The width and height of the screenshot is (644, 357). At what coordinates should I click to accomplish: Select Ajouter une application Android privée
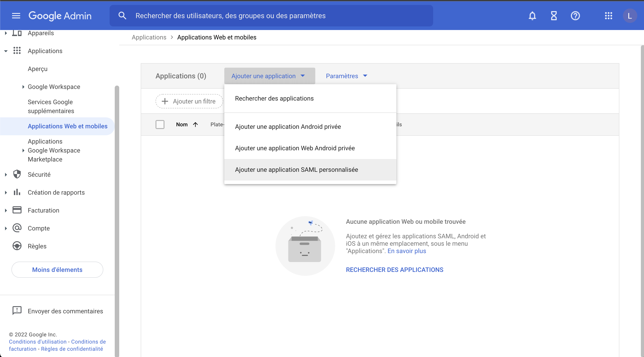pos(287,127)
